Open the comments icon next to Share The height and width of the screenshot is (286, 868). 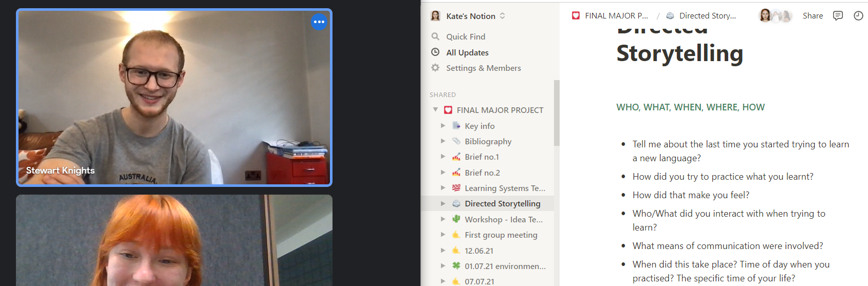point(838,16)
